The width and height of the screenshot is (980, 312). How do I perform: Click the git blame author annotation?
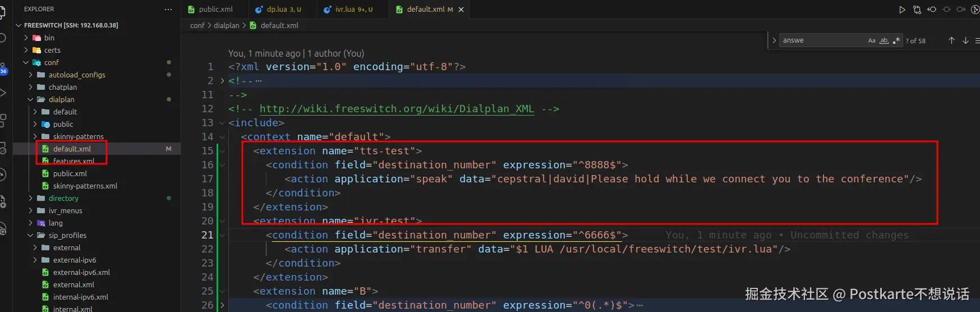coord(296,53)
